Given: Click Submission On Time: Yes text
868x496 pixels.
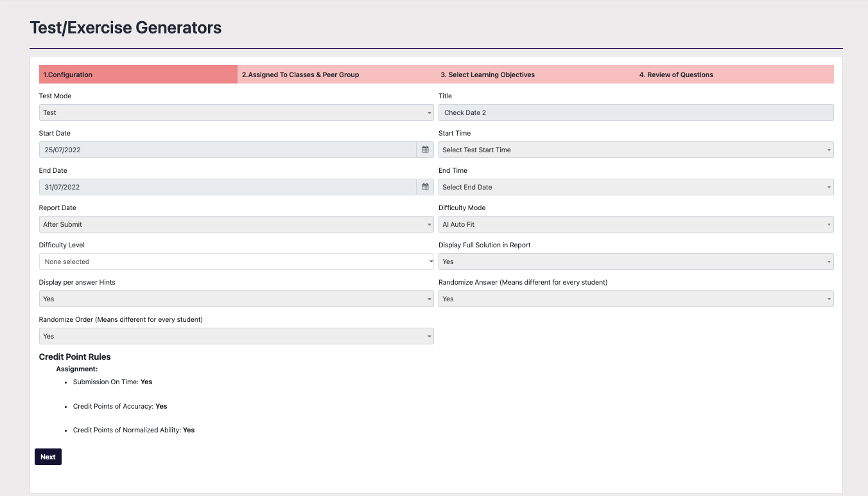Looking at the screenshot, I should tap(112, 382).
